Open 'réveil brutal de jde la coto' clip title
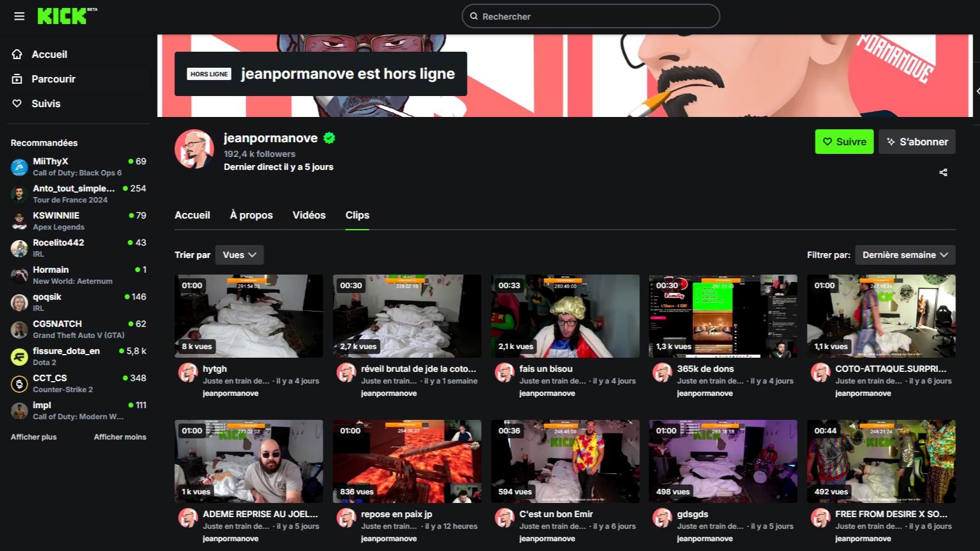980x551 pixels. click(419, 369)
